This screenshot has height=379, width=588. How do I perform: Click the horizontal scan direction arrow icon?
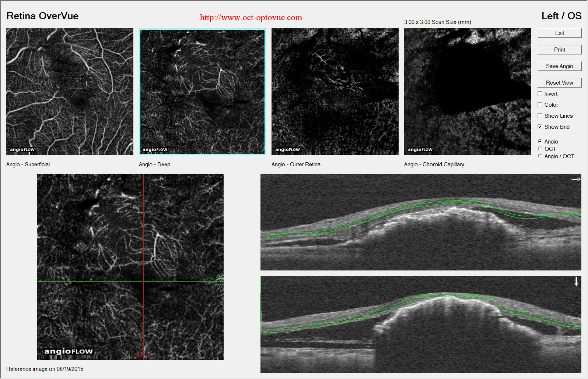576,179
